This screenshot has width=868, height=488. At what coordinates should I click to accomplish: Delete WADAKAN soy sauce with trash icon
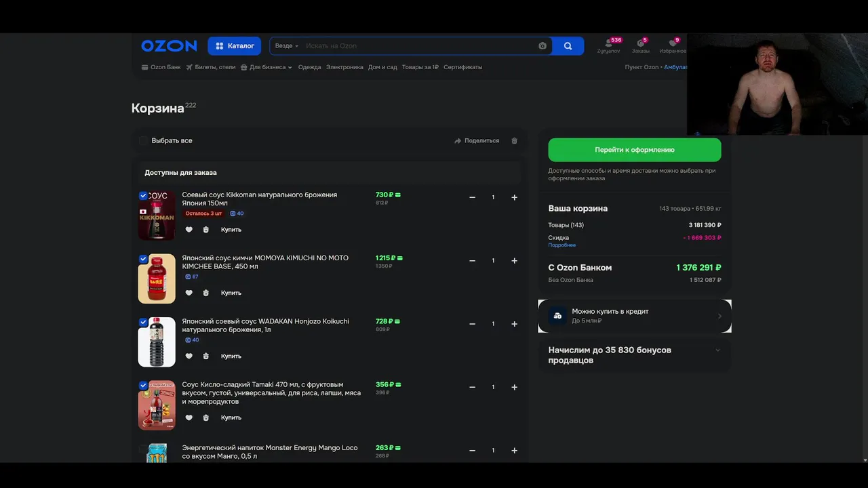coord(206,356)
